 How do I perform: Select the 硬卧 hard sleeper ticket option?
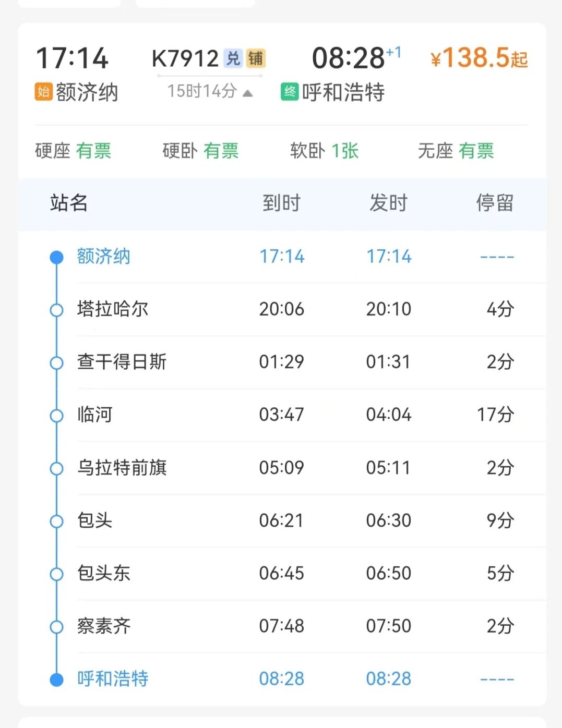[200, 151]
